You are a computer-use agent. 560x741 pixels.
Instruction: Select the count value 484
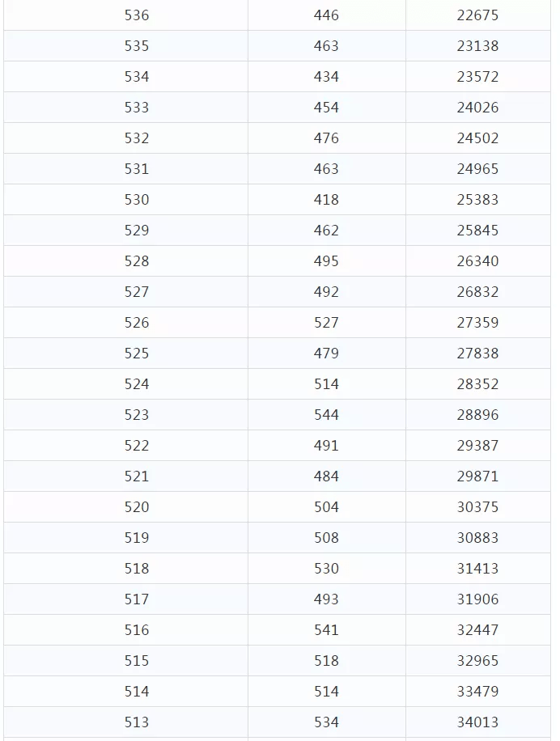coord(326,476)
